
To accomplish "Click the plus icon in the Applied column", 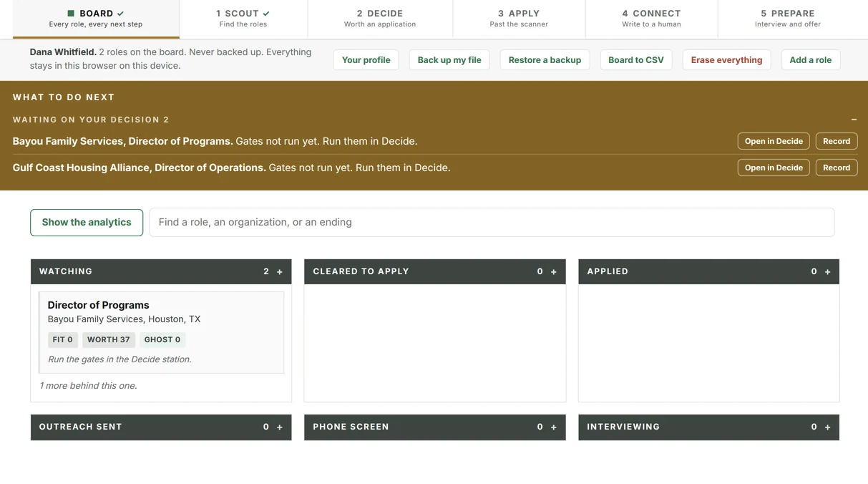I will pos(828,272).
